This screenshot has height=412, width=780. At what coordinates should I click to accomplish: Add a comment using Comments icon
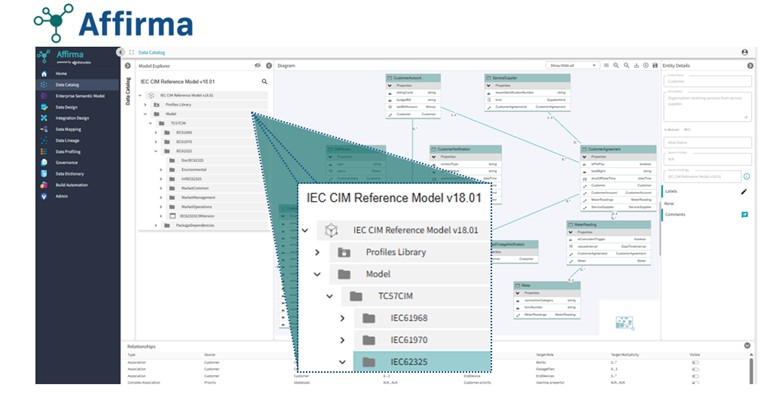pos(744,214)
